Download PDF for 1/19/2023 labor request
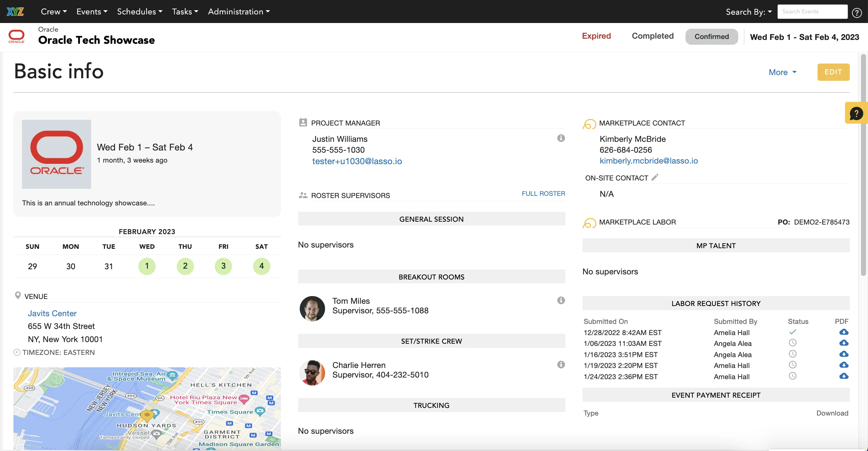Screen dimensions: 868x451 point(844,365)
